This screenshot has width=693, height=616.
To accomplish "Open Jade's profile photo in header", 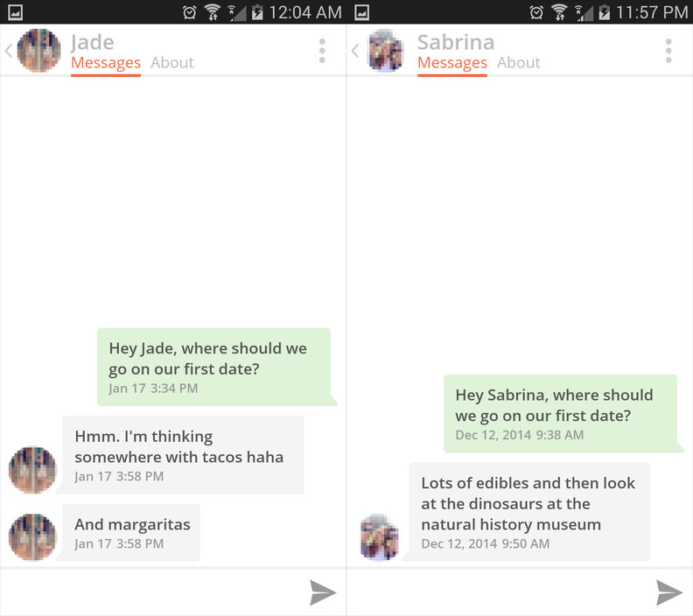I will click(x=38, y=51).
